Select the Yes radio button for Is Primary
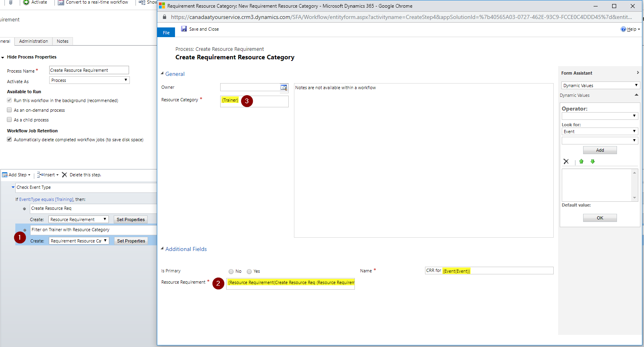Viewport: 644px width, 347px height. pyautogui.click(x=249, y=272)
